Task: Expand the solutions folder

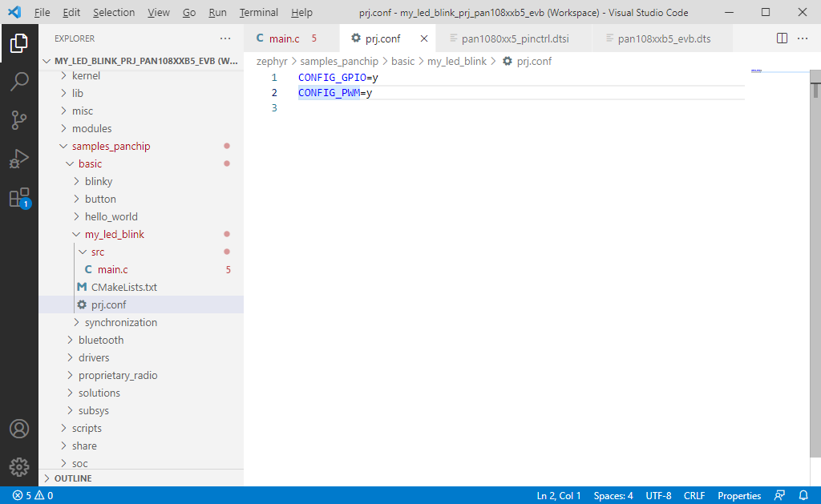Action: pos(141,393)
